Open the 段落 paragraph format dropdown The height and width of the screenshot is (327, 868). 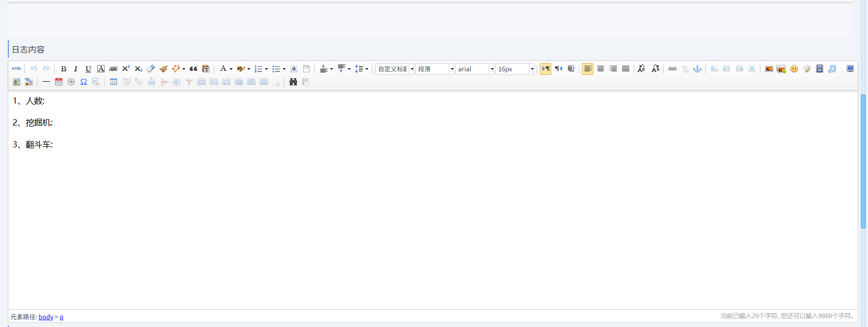(435, 69)
